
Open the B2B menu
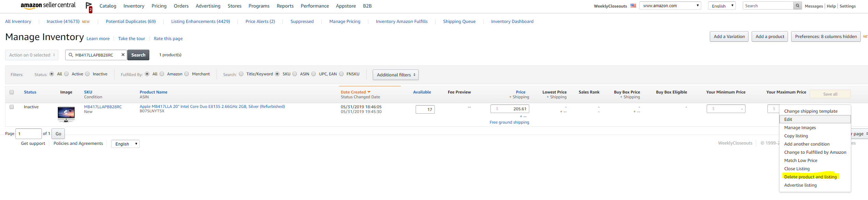pyautogui.click(x=367, y=6)
